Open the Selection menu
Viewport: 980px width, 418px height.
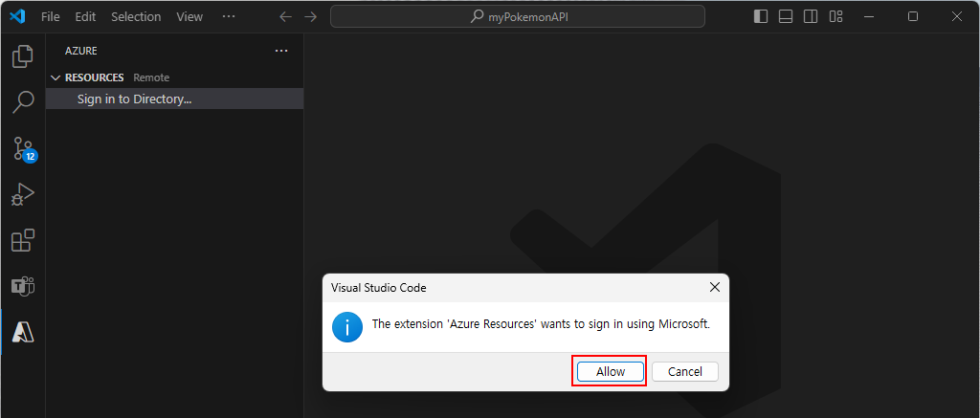(x=136, y=17)
